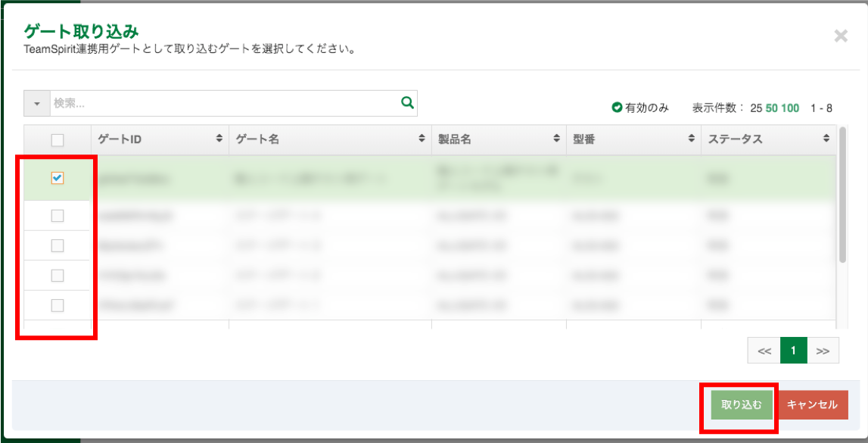The height and width of the screenshot is (443, 868).
Task: Sort by ゲート名 column arrows
Action: pos(422,139)
